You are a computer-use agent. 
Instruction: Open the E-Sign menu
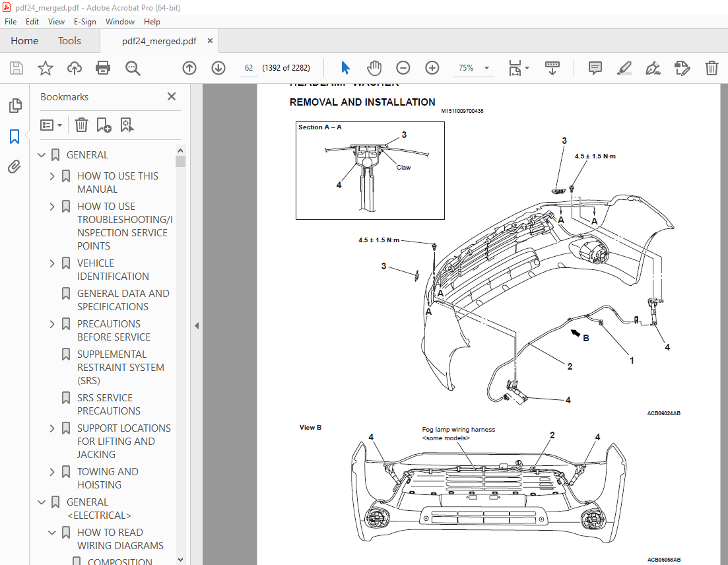coord(84,21)
